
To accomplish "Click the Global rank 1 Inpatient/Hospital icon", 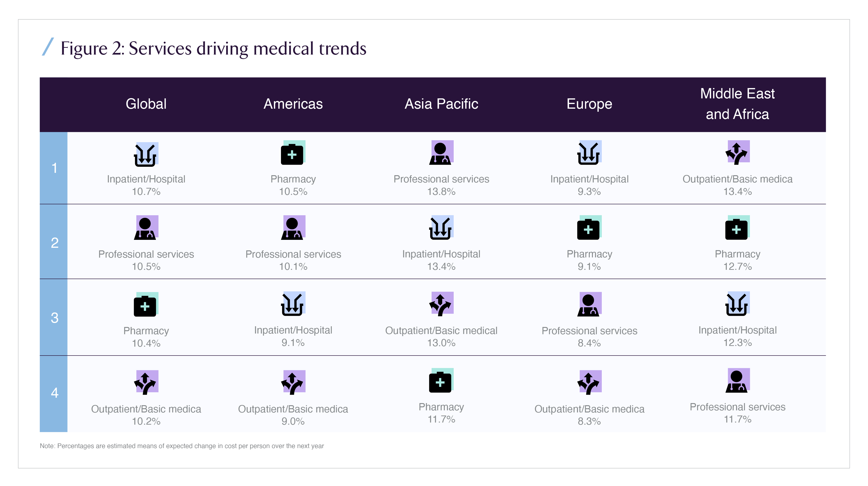I will pyautogui.click(x=146, y=155).
